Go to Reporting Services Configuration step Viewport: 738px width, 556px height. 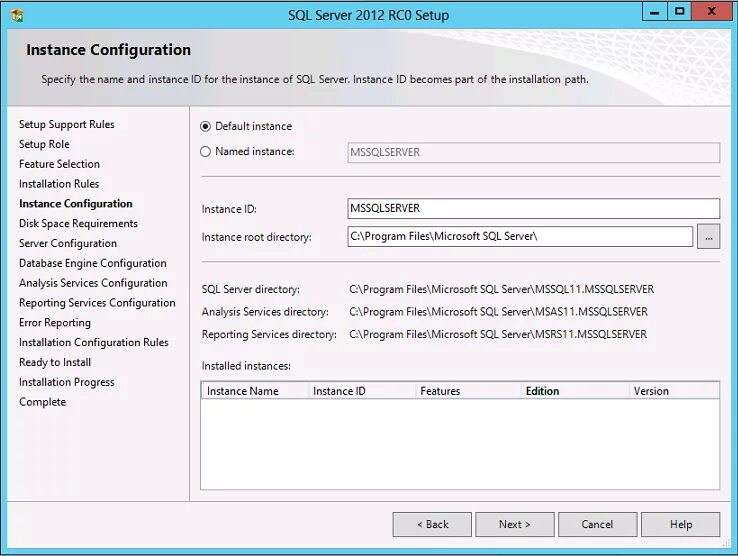97,303
